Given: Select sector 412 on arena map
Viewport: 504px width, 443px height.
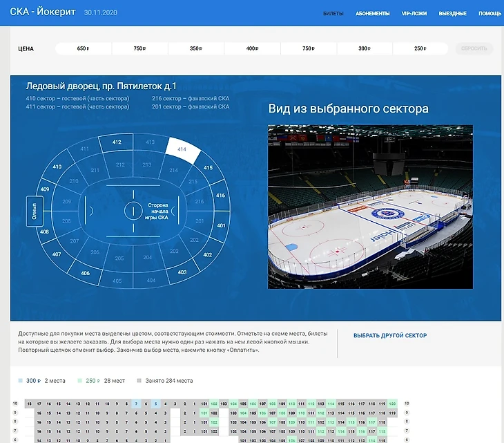Looking at the screenshot, I should [117, 143].
